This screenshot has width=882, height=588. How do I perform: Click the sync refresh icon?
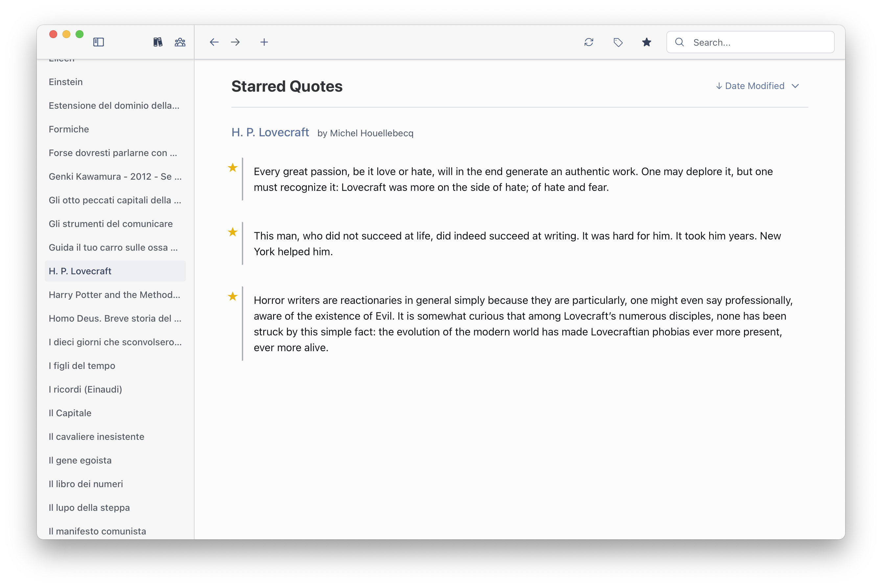(x=589, y=42)
